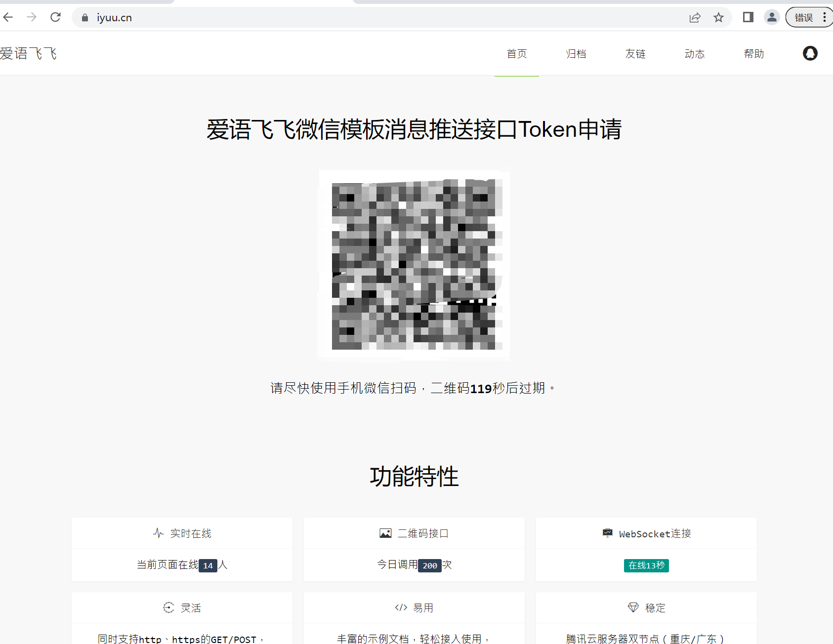Click the 稳定 card title
Screen dimensions: 833x644
click(655, 608)
